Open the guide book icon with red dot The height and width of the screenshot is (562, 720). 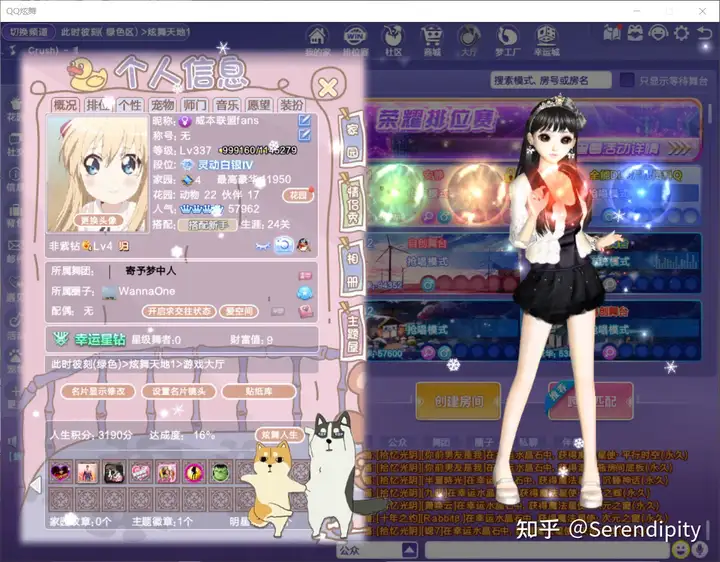click(x=612, y=33)
